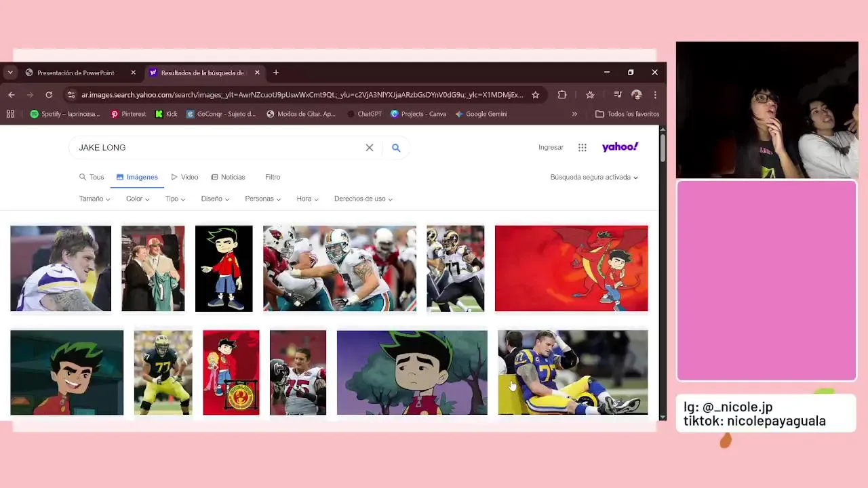Open site info icon in address bar
Viewport: 868px width, 488px height.
coord(71,95)
